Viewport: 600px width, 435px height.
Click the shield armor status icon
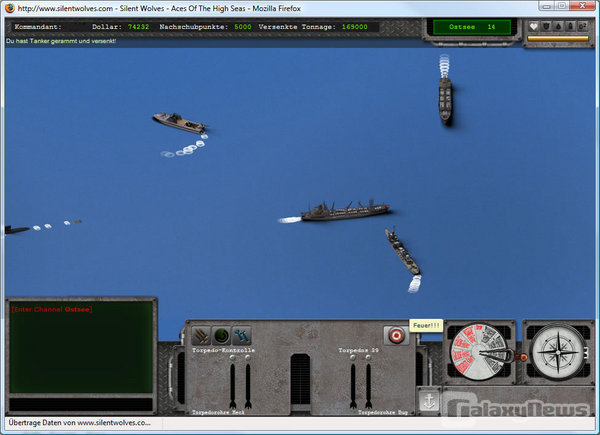click(546, 27)
